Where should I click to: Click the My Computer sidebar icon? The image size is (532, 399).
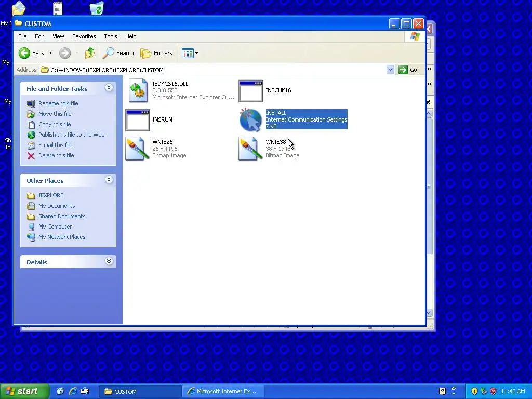tap(31, 227)
